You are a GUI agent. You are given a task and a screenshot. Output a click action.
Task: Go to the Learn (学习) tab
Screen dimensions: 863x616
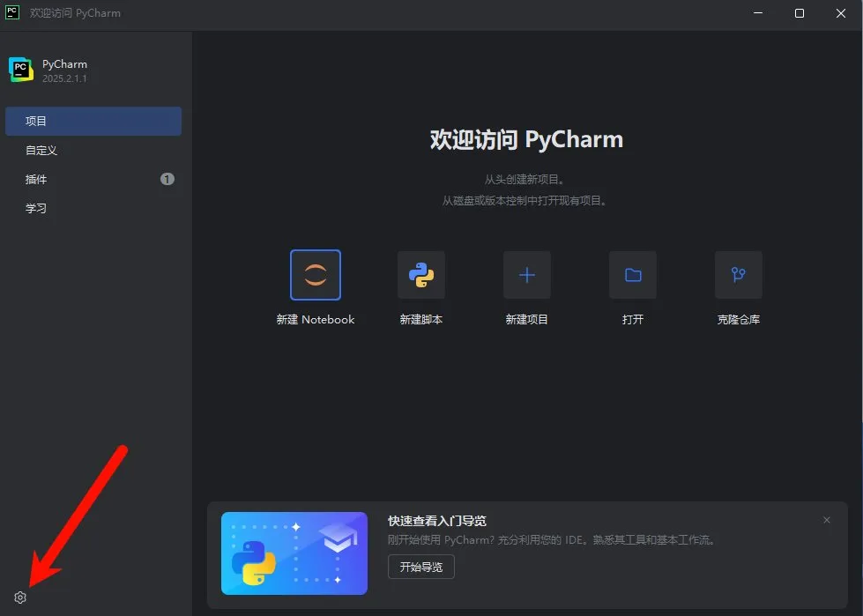click(x=93, y=209)
